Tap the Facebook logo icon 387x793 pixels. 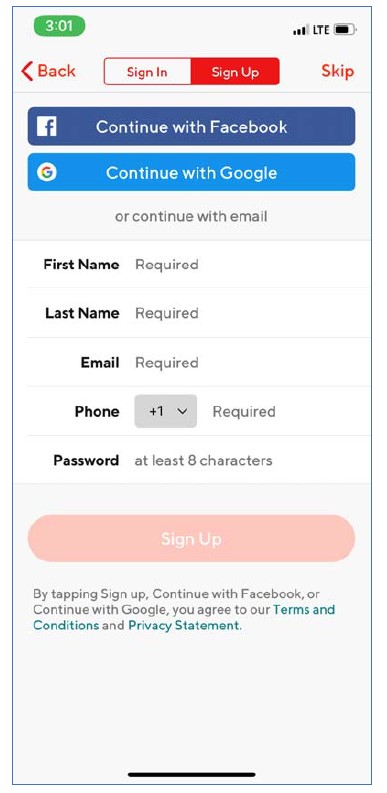click(47, 126)
